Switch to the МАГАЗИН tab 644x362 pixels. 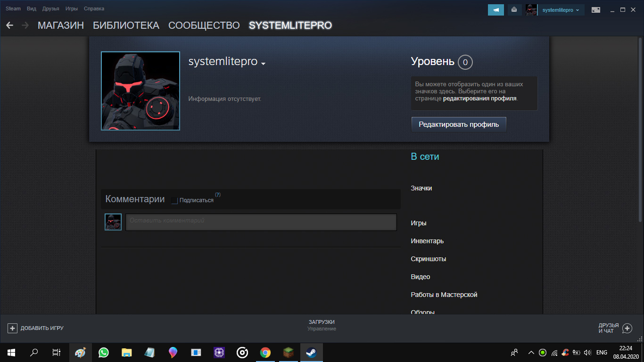(x=61, y=25)
